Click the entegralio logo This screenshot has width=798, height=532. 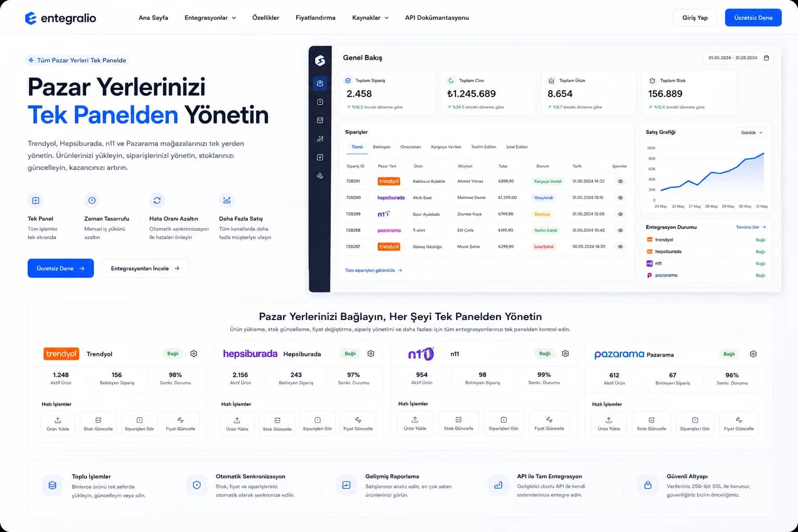pyautogui.click(x=60, y=18)
